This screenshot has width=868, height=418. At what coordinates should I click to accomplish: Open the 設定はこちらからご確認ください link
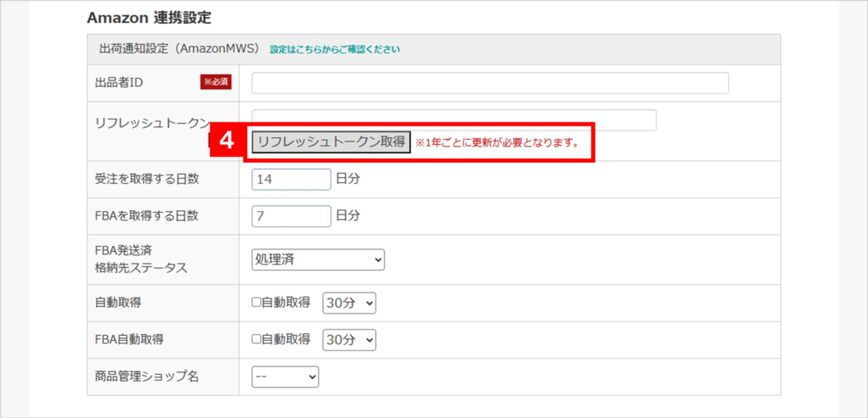[x=335, y=49]
